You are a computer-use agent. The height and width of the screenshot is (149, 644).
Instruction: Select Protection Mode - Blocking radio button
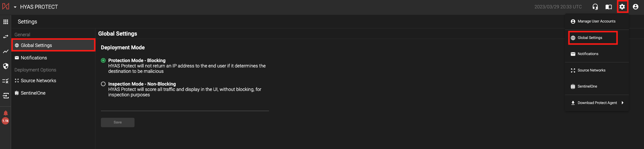pyautogui.click(x=103, y=60)
